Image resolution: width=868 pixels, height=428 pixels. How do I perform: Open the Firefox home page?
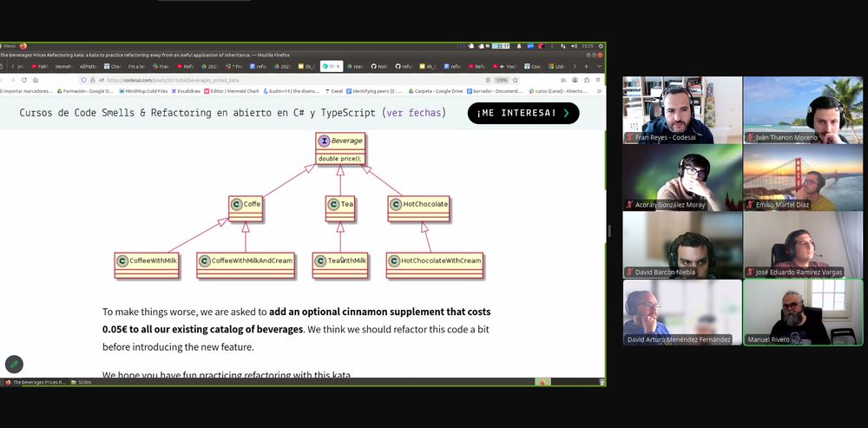[x=36, y=80]
